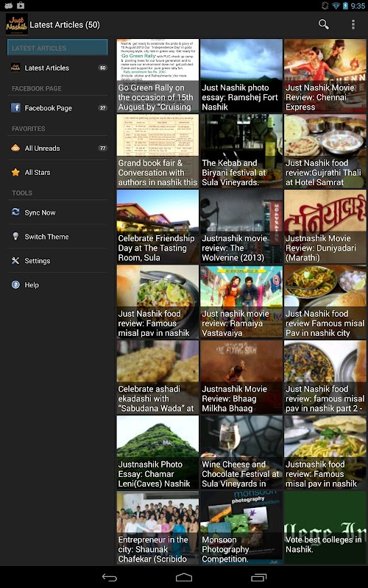Click the All Stars star icon
Image resolution: width=368 pixels, height=588 pixels.
pos(15,173)
